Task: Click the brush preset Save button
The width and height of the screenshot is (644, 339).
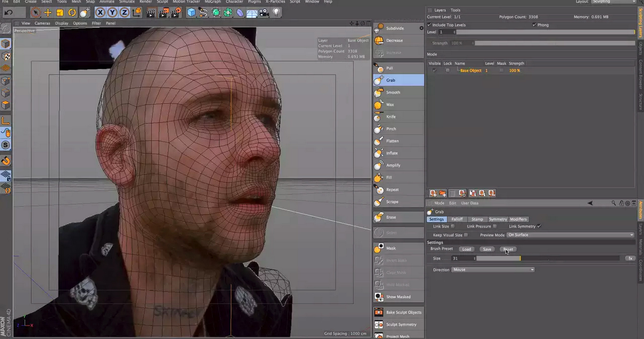Action: [487, 249]
